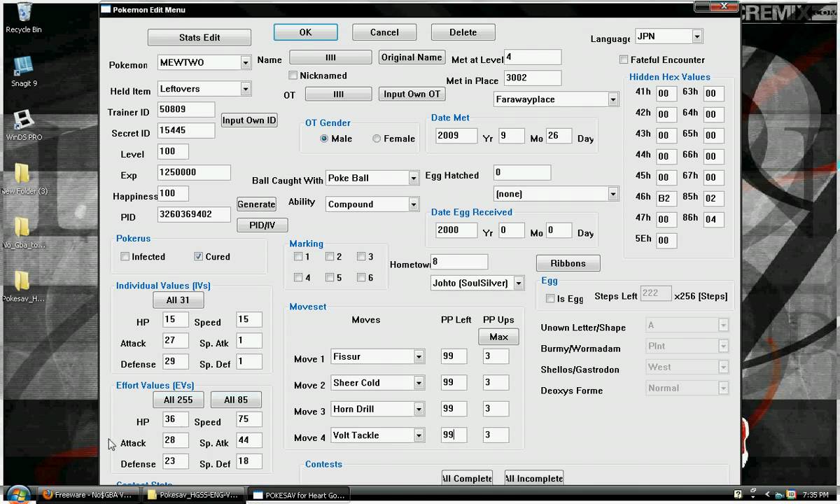Select the Male OT Gender radio
The width and height of the screenshot is (840, 504).
(x=324, y=139)
